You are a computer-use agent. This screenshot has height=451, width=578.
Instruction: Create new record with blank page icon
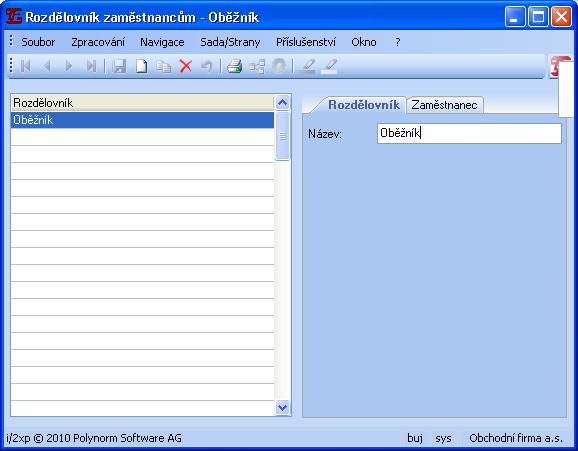142,66
